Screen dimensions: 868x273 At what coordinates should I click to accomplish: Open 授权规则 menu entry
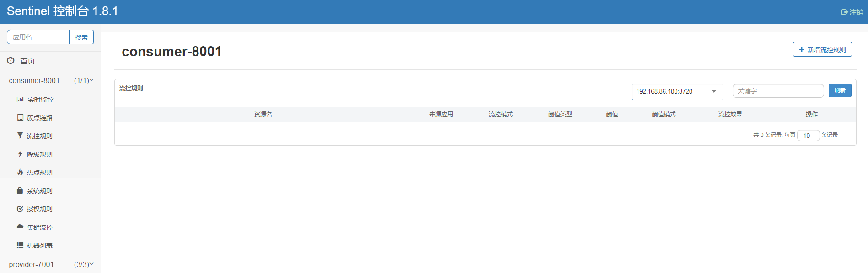(40, 209)
